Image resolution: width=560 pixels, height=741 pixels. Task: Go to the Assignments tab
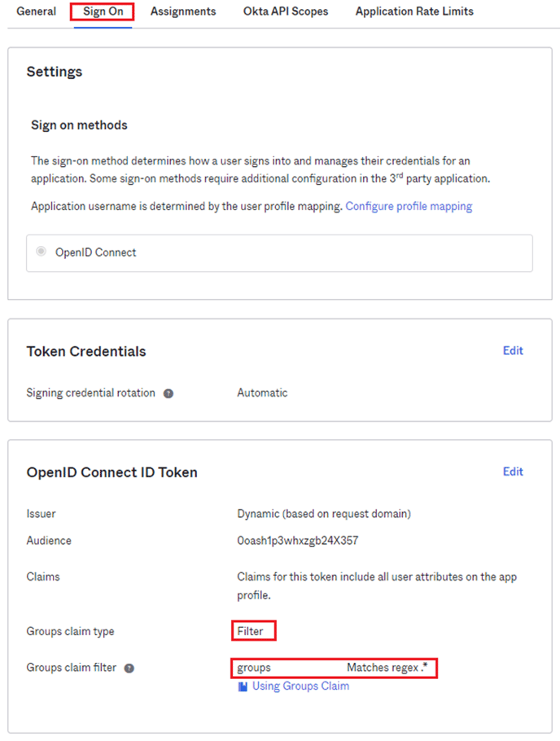pyautogui.click(x=183, y=11)
